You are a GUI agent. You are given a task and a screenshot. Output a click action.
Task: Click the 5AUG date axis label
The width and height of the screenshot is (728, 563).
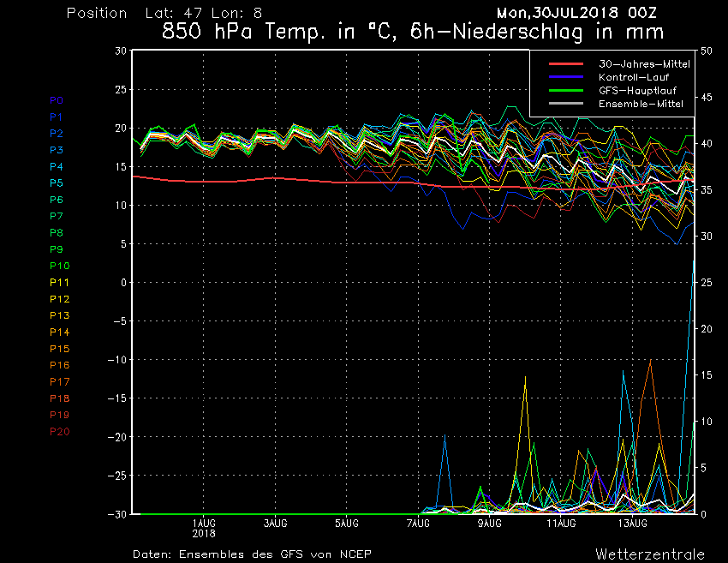pyautogui.click(x=346, y=523)
